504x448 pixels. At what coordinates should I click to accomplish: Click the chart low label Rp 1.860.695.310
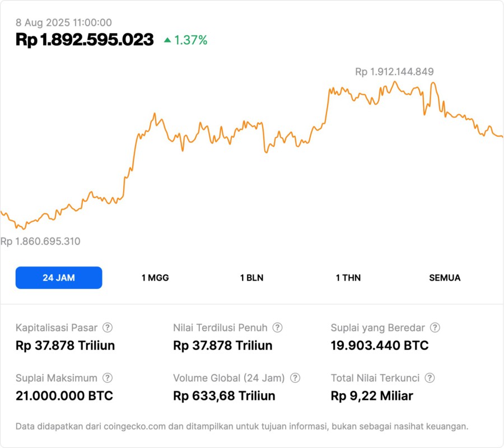coord(40,241)
